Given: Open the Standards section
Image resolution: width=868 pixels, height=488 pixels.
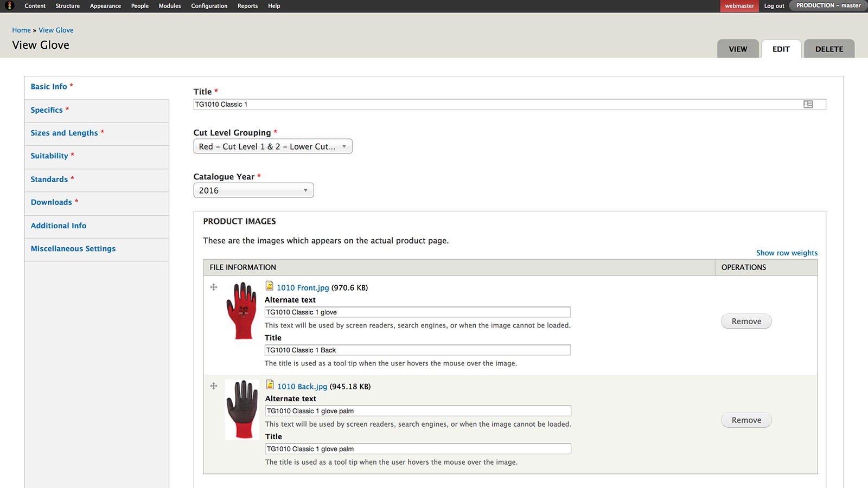Looking at the screenshot, I should click(x=97, y=180).
